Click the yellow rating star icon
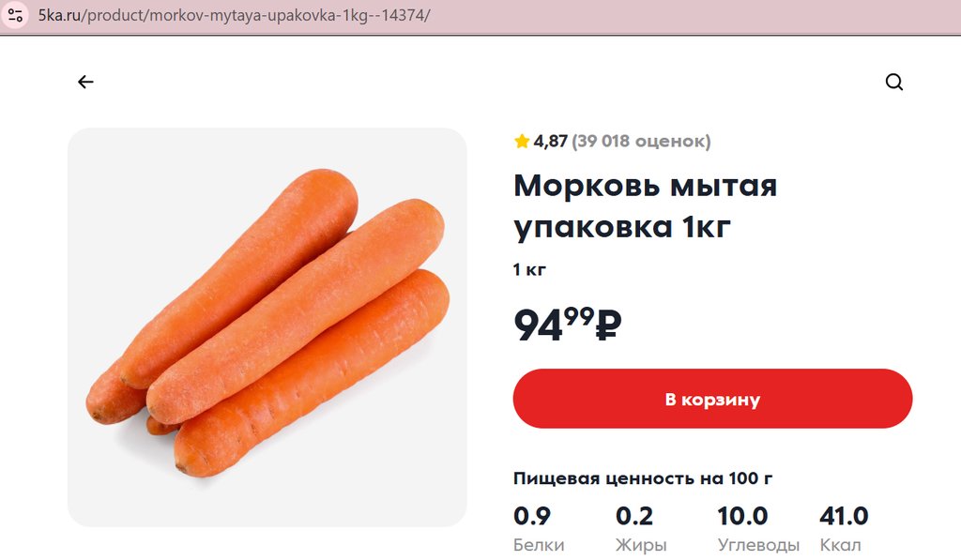The height and width of the screenshot is (560, 961). pos(522,142)
